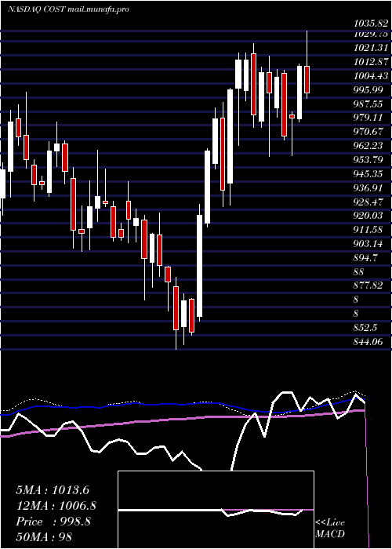Viewport: 392px width, 549px height.
Task: Click the 1004.43 price level label
Action: [370, 75]
